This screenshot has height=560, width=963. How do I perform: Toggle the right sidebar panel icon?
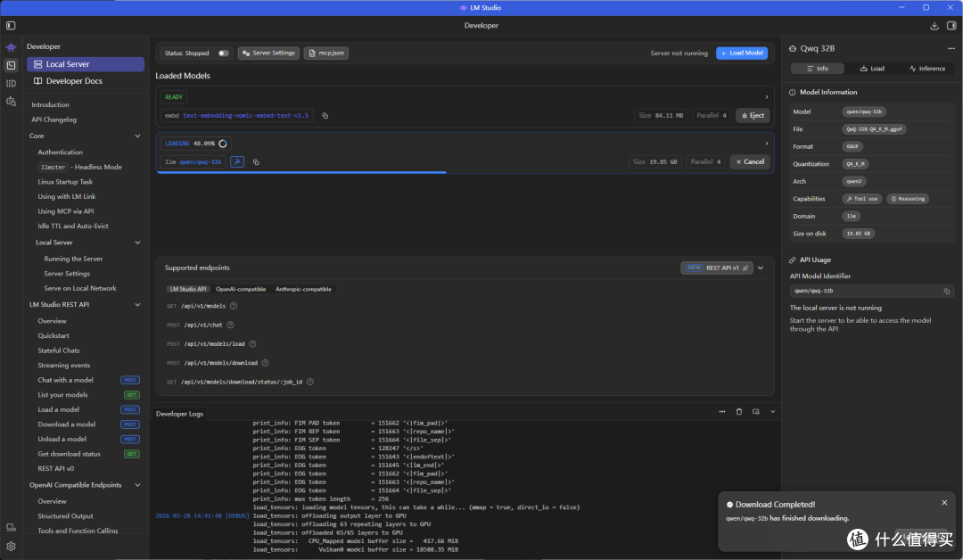[951, 25]
